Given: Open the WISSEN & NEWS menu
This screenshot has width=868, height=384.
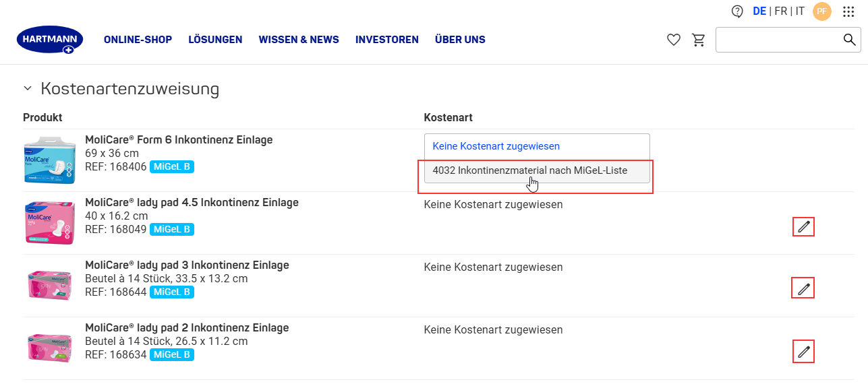Looking at the screenshot, I should click(299, 40).
